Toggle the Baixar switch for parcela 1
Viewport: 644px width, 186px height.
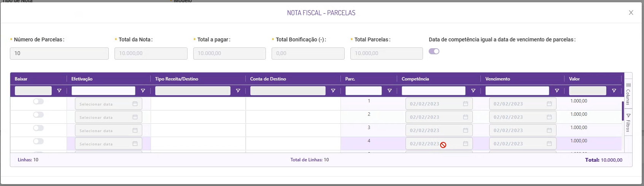point(38,101)
